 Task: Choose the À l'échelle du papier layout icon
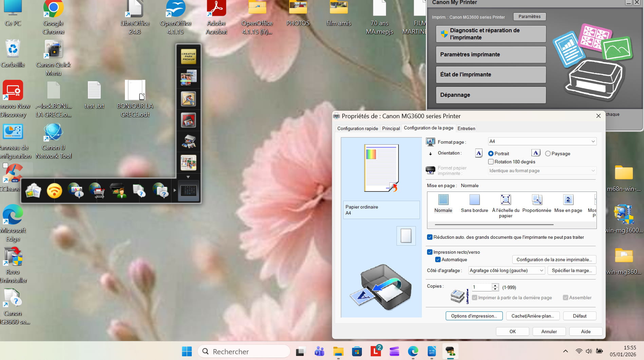(x=505, y=200)
